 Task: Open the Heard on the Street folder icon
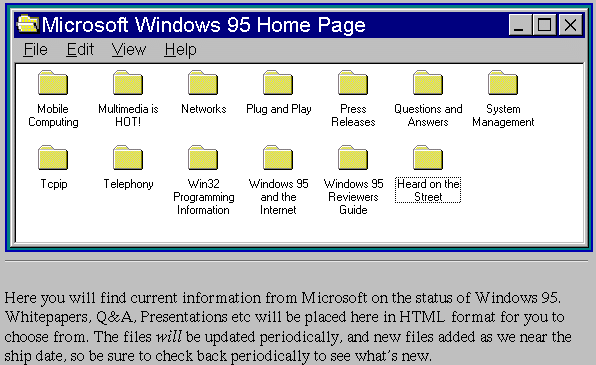428,157
